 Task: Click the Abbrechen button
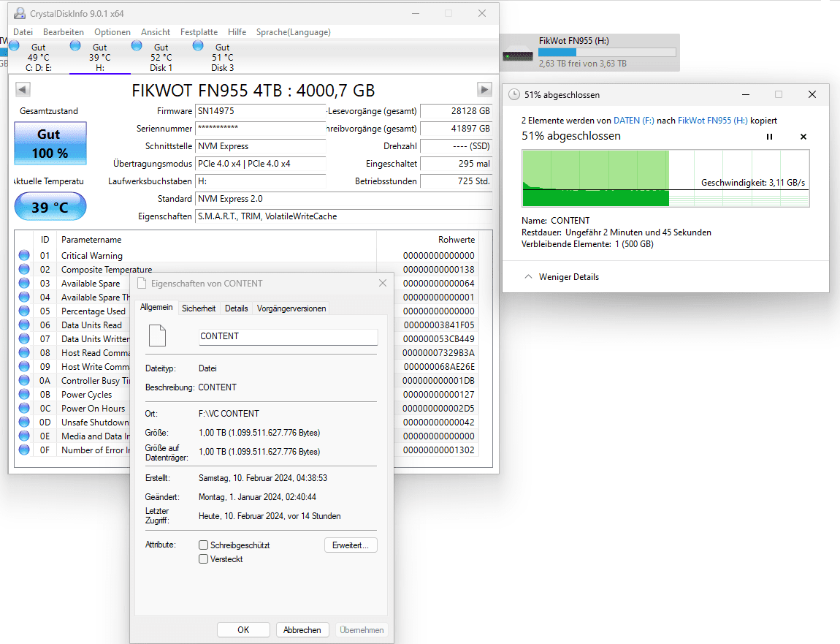coord(302,629)
